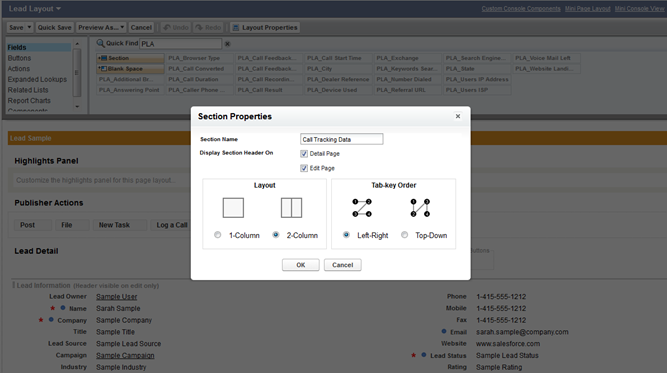This screenshot has width=667, height=373.
Task: Click the PLA_Browser Type field
Action: pos(200,58)
